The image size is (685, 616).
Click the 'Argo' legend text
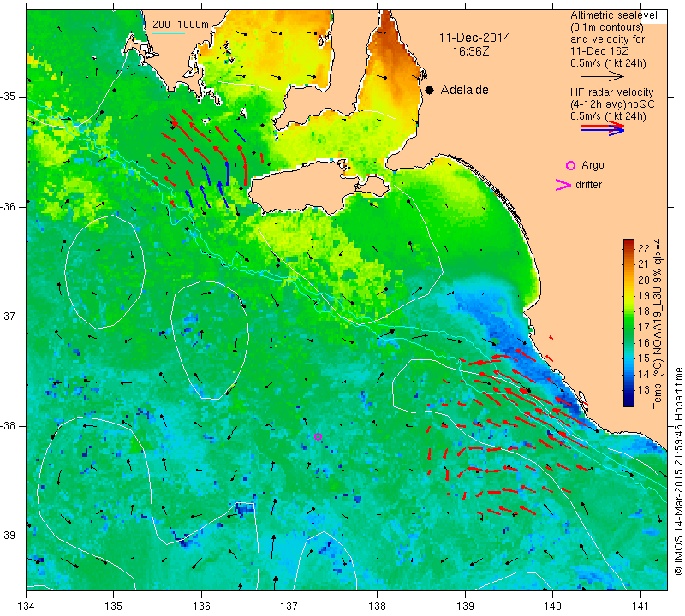593,165
